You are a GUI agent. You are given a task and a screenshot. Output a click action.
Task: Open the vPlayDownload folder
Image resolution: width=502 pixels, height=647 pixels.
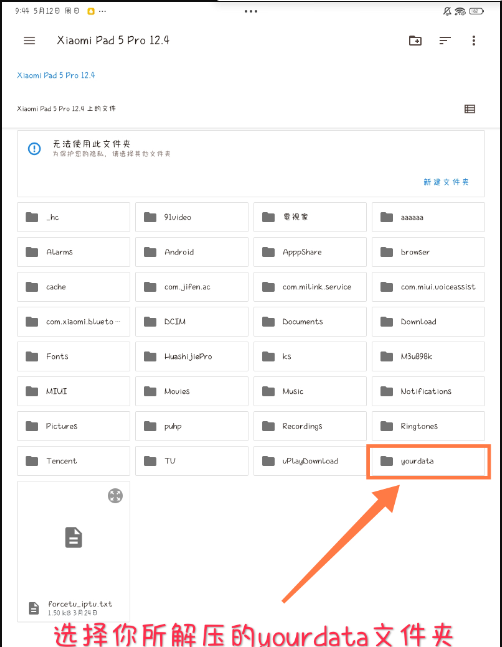click(310, 461)
